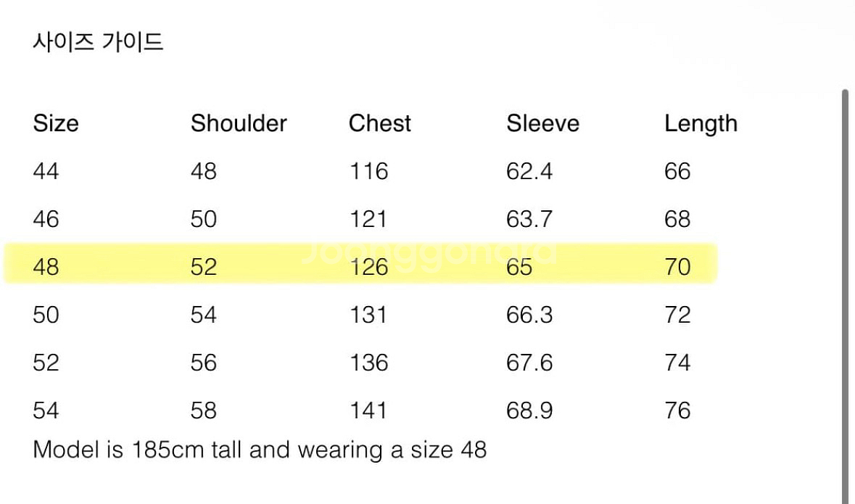Click the length value 70 in highlighted row
This screenshot has height=504, width=855.
[677, 267]
